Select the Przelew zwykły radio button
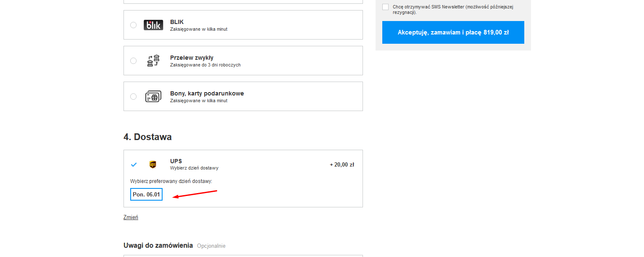644x257 pixels. pyautogui.click(x=133, y=61)
